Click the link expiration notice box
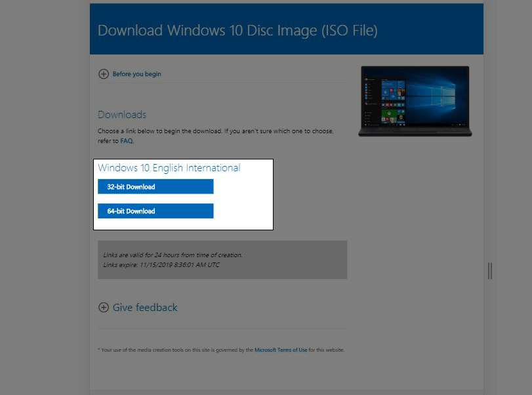532x395 pixels. pyautogui.click(x=222, y=259)
